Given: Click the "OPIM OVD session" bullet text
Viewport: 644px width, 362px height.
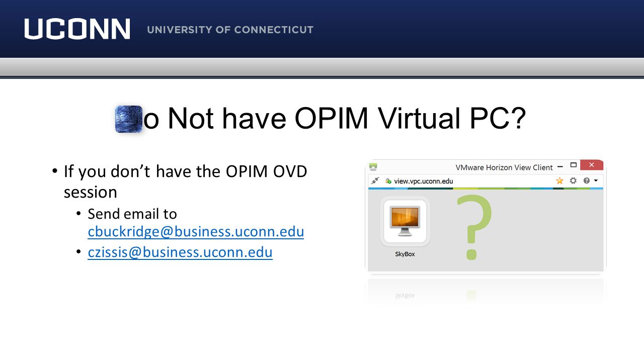Looking at the screenshot, I should (x=185, y=182).
